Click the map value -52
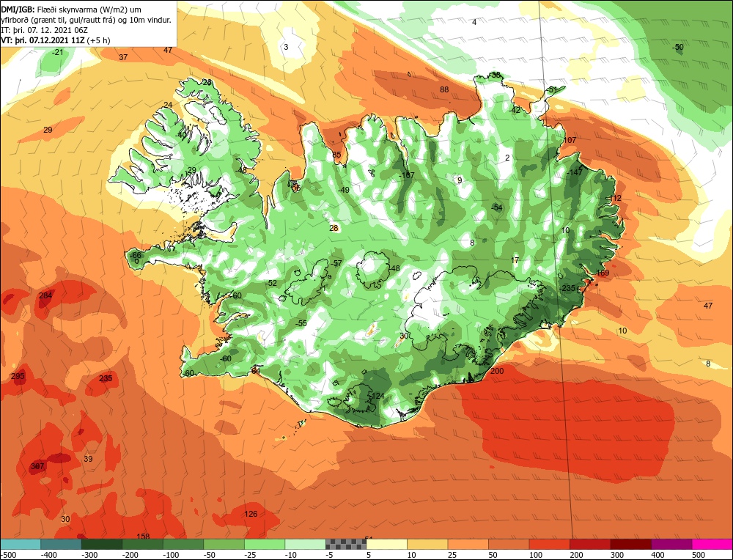The image size is (733, 560). (x=270, y=283)
